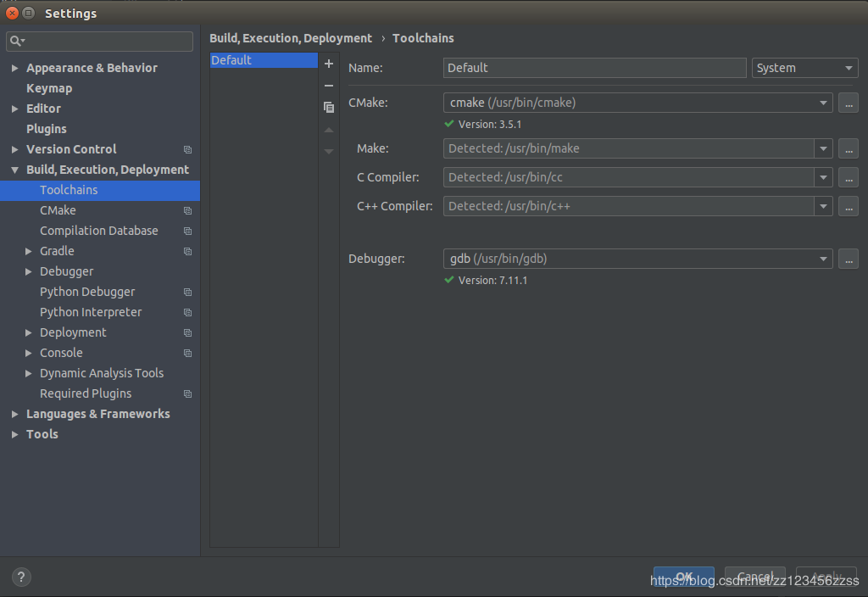Select Default toolchain in list

coord(263,60)
